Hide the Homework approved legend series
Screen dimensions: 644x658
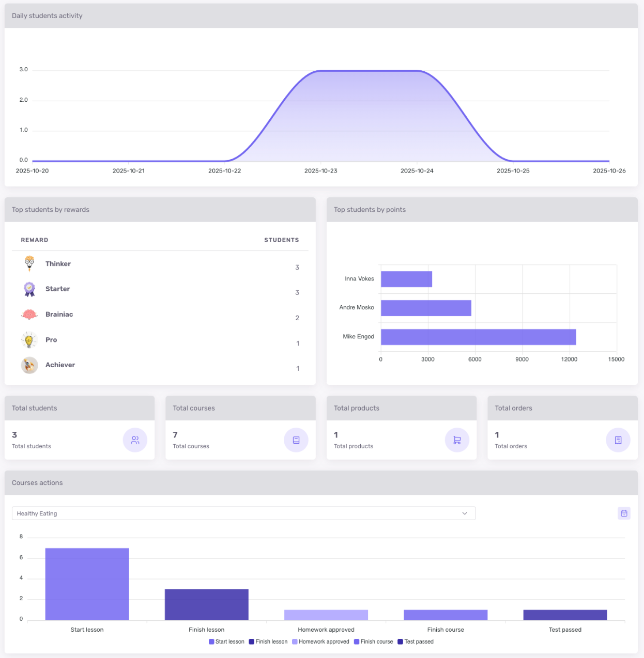(320, 642)
